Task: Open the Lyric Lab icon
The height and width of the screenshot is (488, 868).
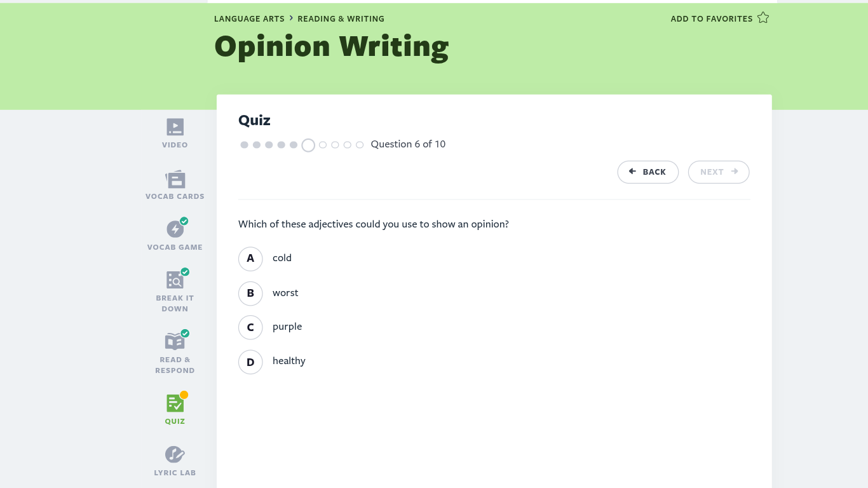Action: [175, 454]
